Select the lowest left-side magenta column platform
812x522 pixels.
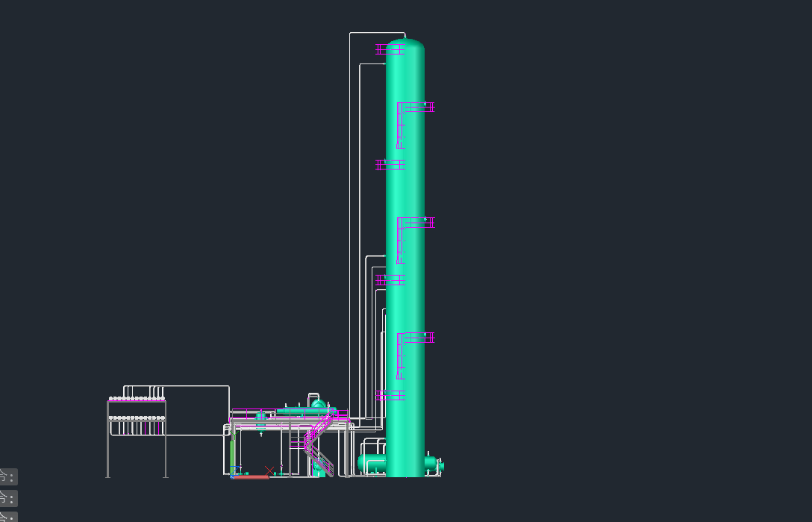click(390, 396)
